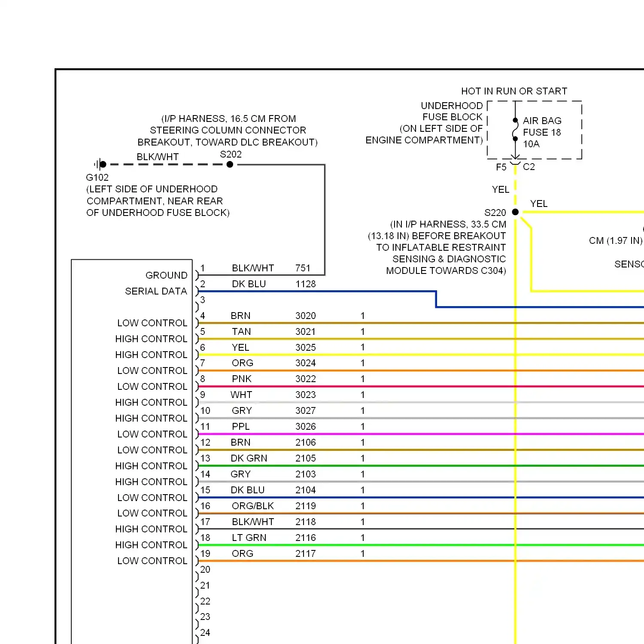This screenshot has height=644, width=644.
Task: Click circuit number 2117
Action: (305, 553)
